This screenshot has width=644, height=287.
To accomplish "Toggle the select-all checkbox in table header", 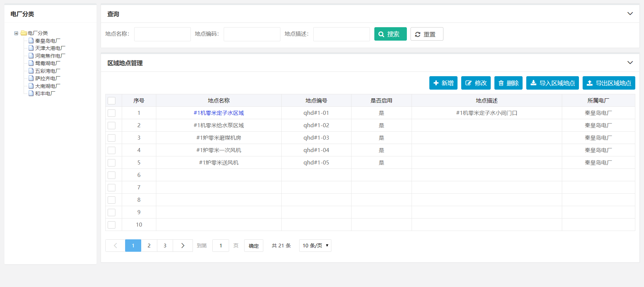I will point(112,101).
